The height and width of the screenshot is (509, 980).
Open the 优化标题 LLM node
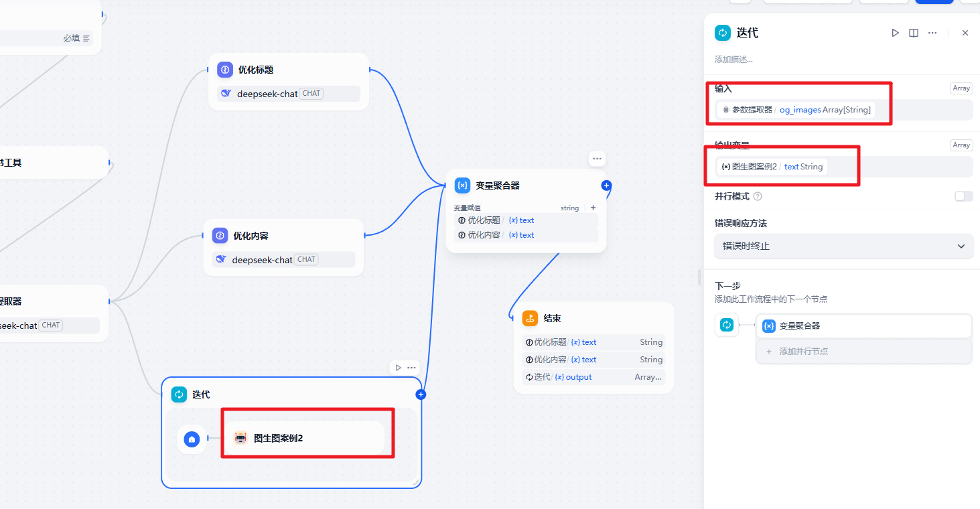click(289, 70)
